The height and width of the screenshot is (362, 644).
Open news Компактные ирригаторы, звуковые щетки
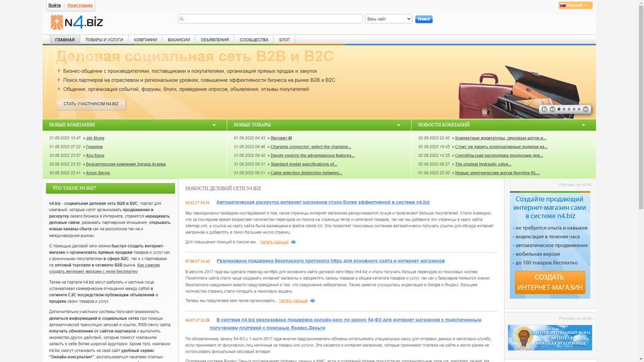[x=500, y=138]
